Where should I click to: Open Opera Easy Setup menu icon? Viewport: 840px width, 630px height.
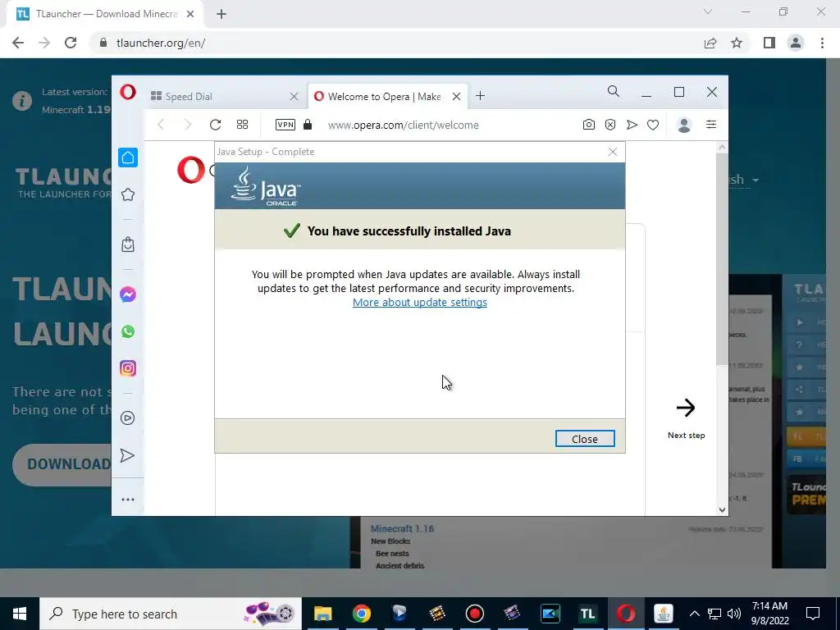[711, 125]
